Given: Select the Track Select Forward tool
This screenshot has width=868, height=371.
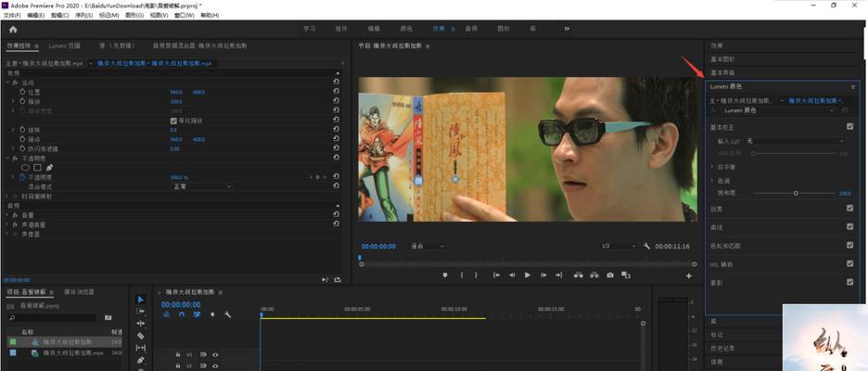Looking at the screenshot, I should [141, 312].
